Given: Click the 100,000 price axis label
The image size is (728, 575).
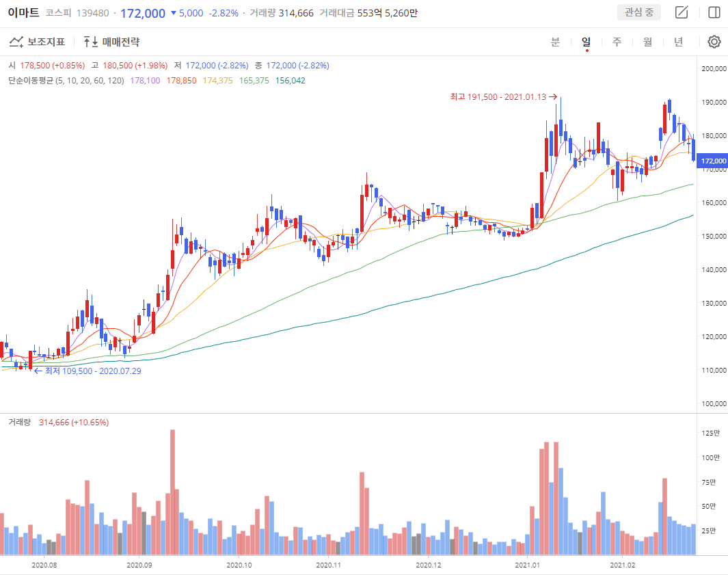Looking at the screenshot, I should coord(714,403).
